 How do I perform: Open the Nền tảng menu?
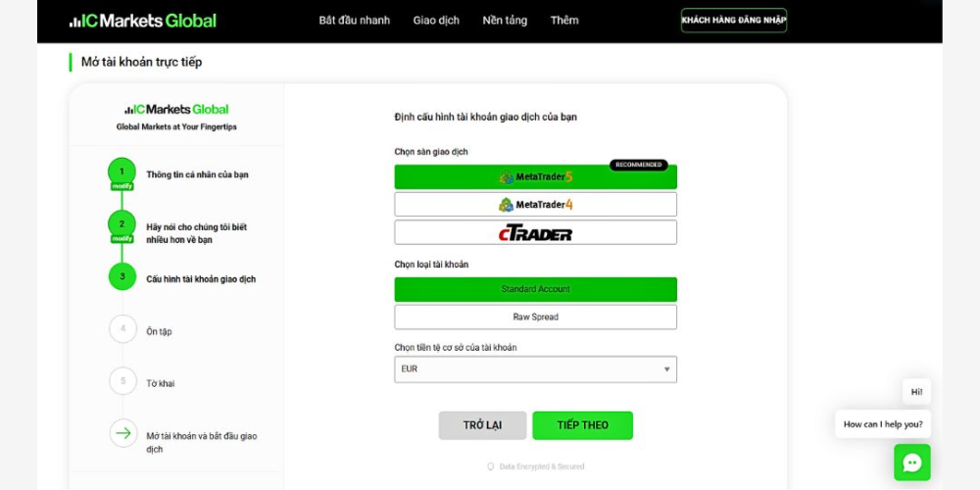point(505,21)
